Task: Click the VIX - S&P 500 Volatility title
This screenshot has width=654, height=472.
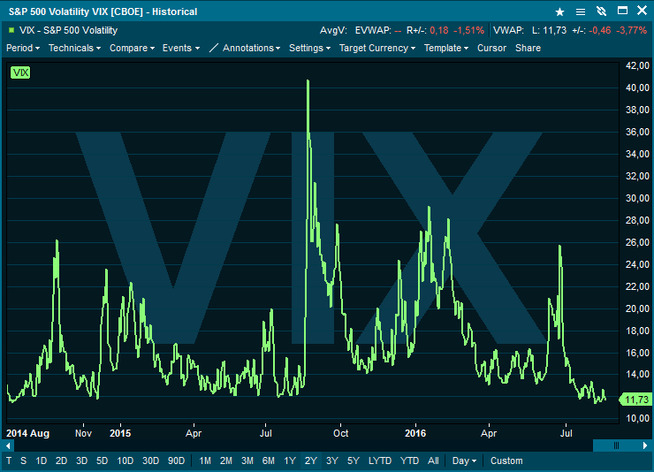Action: [x=68, y=30]
